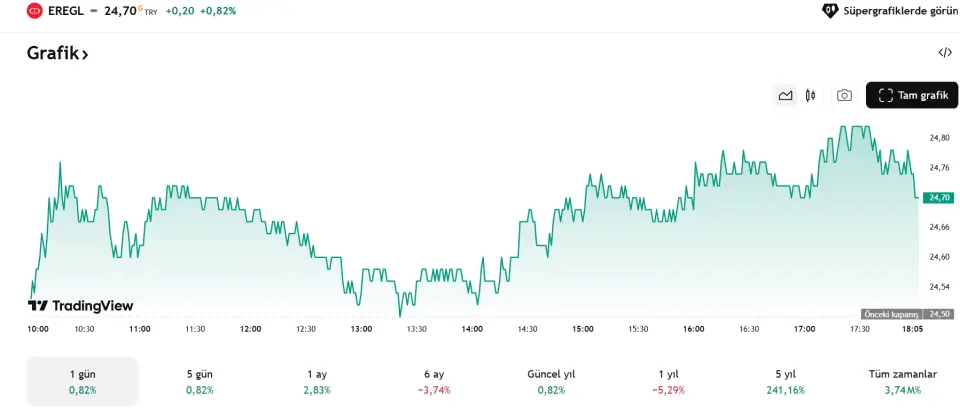This screenshot has width=960, height=414.
Task: Click the 24,70 current price label
Action: click(x=939, y=198)
